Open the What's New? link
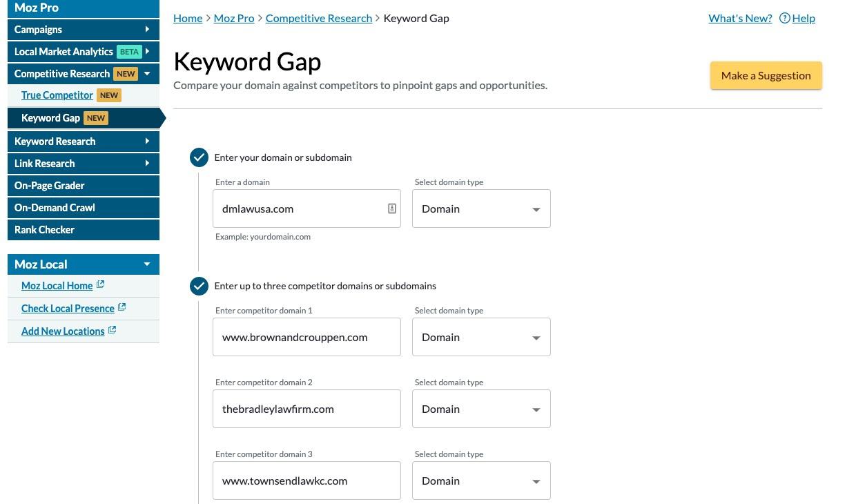The image size is (856, 504). tap(740, 18)
